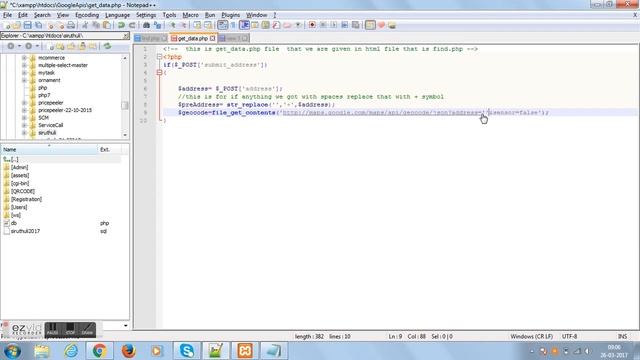
Task: Expand the mytask folder node
Action: click(24, 73)
